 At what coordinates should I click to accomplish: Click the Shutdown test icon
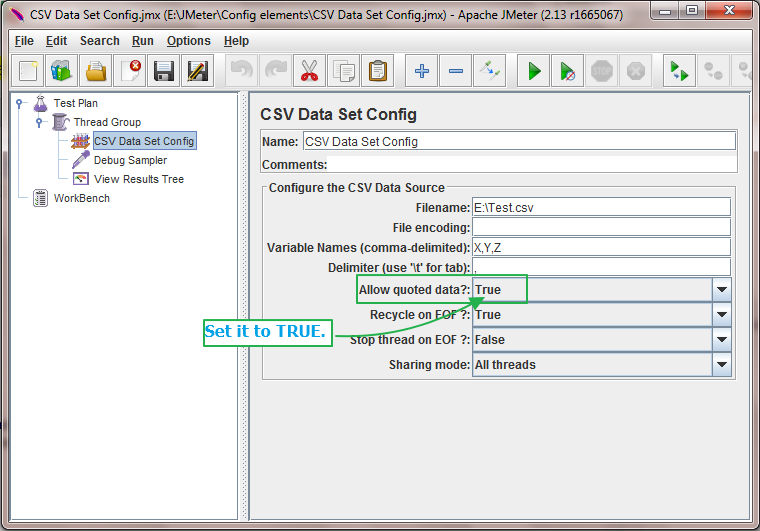pyautogui.click(x=635, y=71)
